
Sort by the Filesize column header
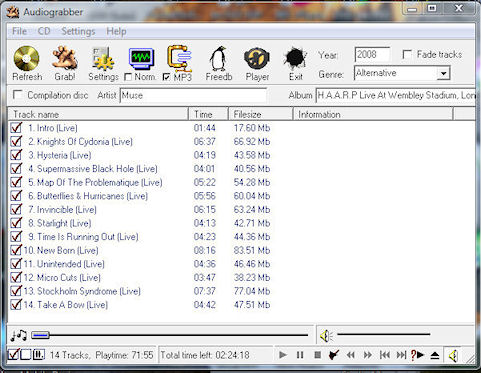(260, 114)
